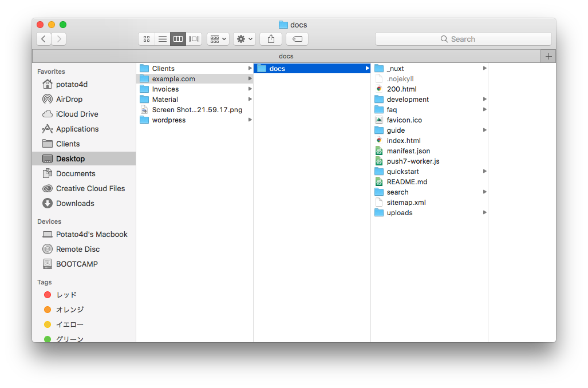Select sitemap.xml file
The height and width of the screenshot is (388, 588).
pyautogui.click(x=429, y=203)
